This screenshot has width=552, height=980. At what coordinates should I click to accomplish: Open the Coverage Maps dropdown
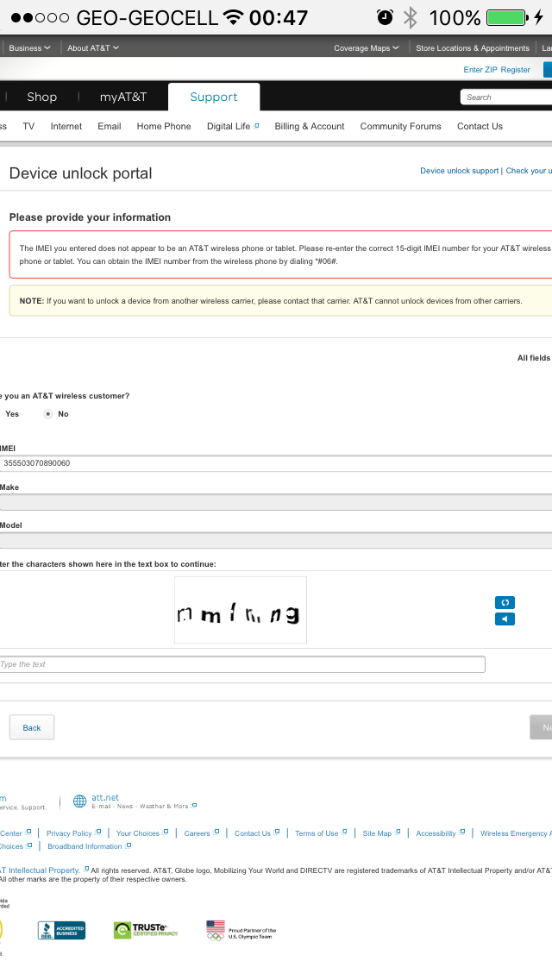(367, 48)
